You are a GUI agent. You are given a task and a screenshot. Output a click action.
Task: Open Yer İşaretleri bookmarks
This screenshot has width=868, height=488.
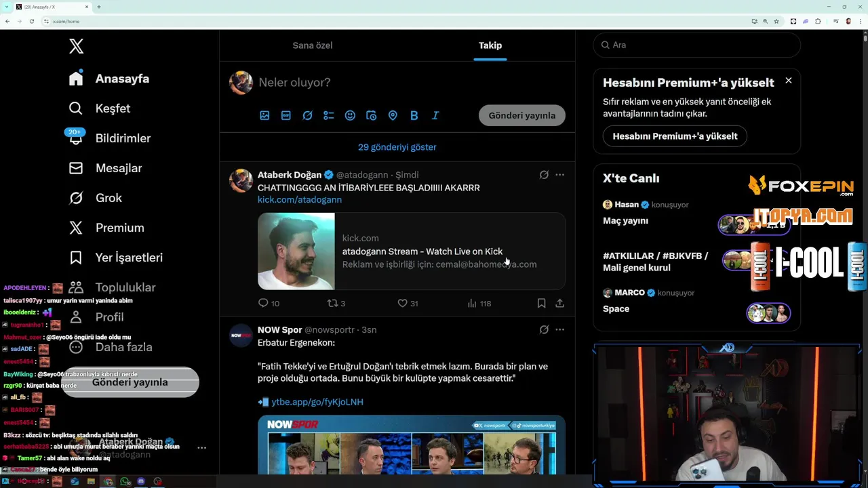click(115, 258)
